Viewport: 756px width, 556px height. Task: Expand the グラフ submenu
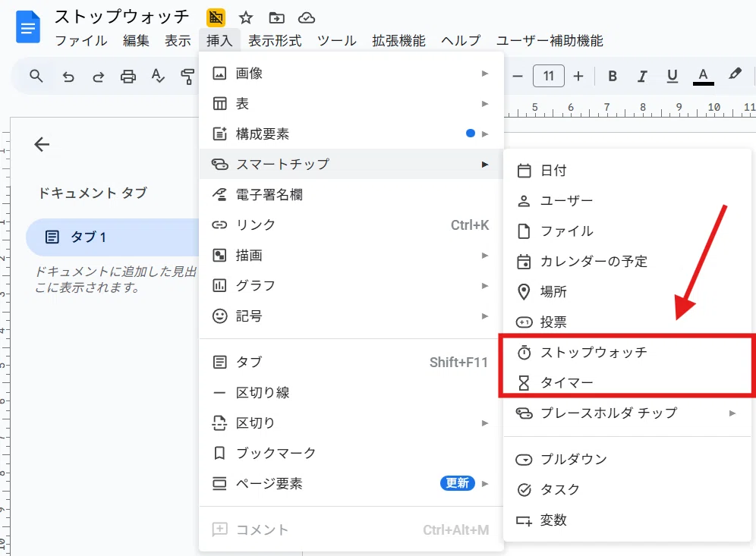pyautogui.click(x=351, y=286)
